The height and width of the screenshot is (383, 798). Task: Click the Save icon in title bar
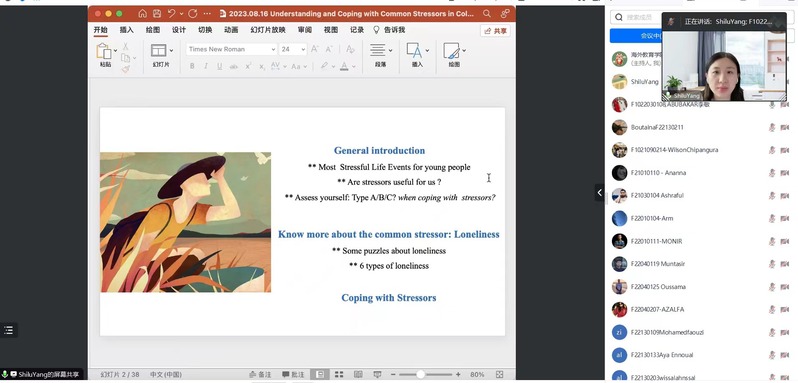point(157,14)
